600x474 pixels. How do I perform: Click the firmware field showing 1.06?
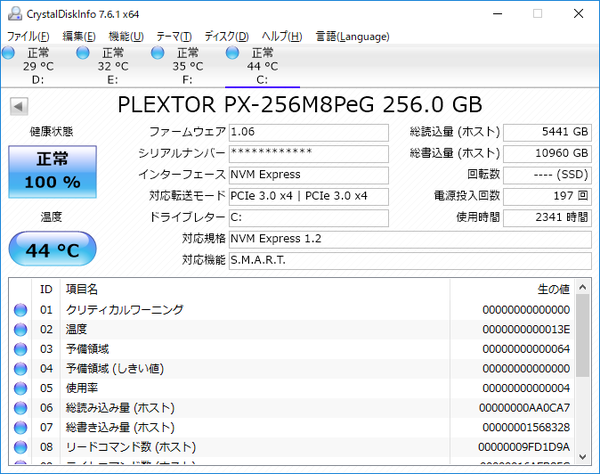(x=309, y=132)
